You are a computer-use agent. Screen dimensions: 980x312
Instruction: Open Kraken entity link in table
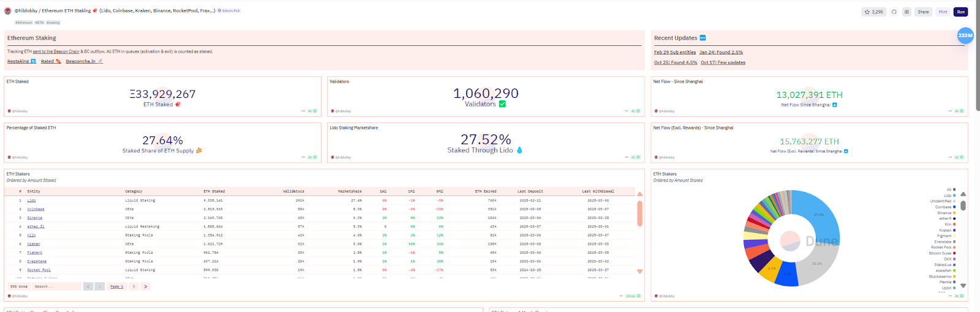[x=34, y=244]
